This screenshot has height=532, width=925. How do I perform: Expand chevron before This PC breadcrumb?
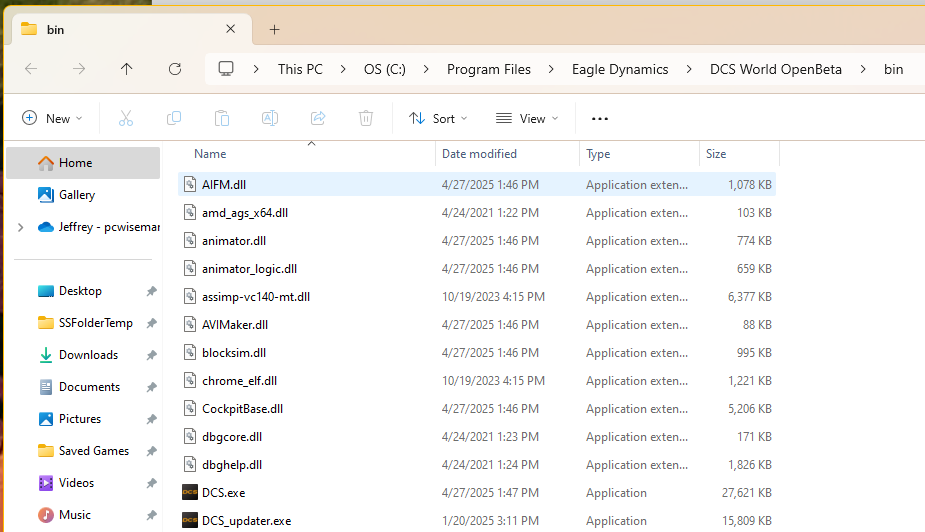(x=256, y=69)
